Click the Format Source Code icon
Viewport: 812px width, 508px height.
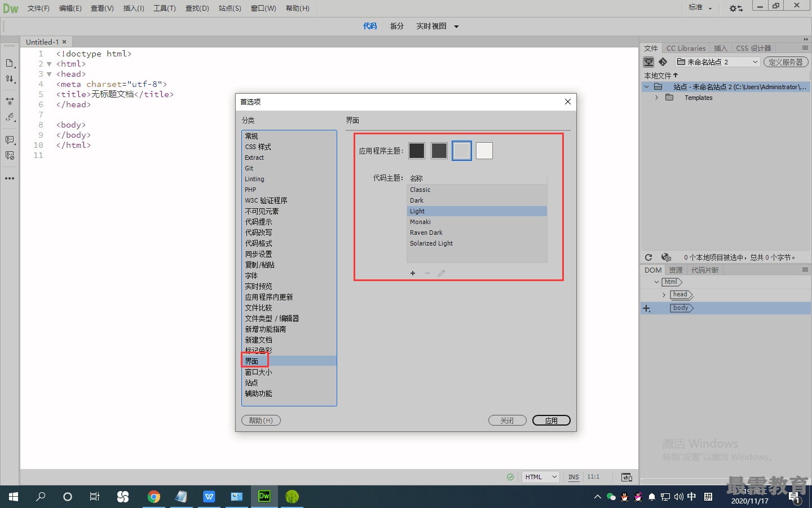tap(10, 117)
